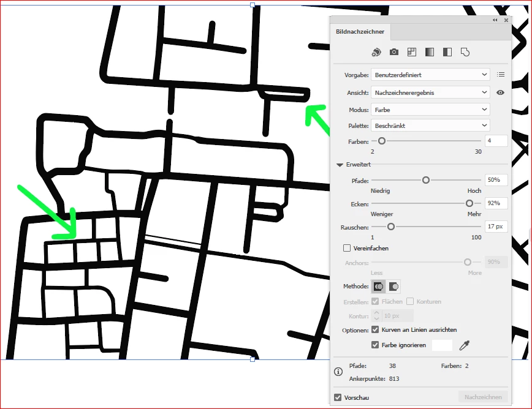Screen dimensions: 532x409
Task: Click the Rauschen slider handle
Action: click(x=391, y=227)
